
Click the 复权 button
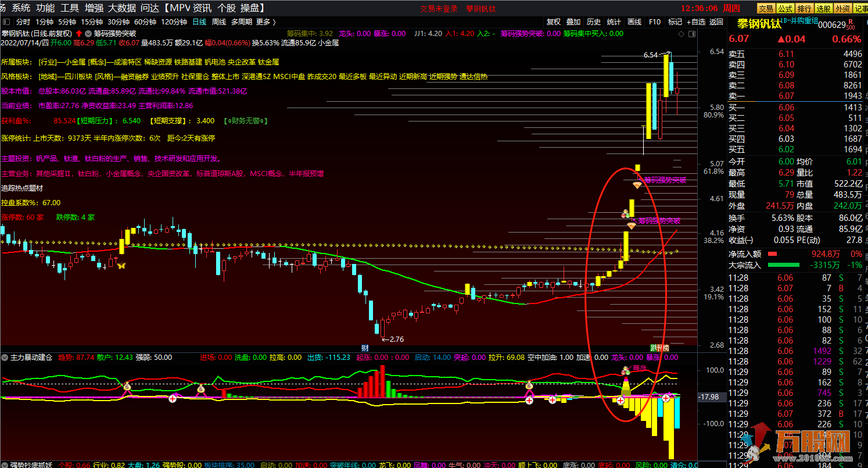click(x=554, y=22)
